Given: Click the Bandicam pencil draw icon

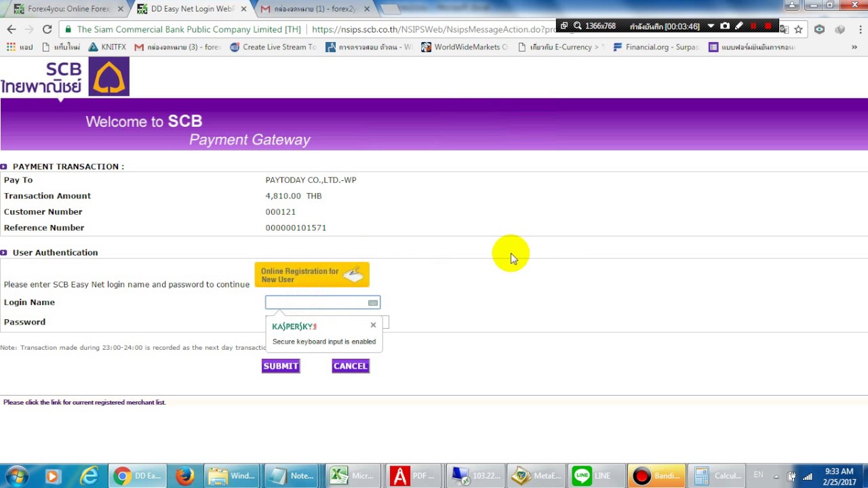Looking at the screenshot, I should pos(739,26).
